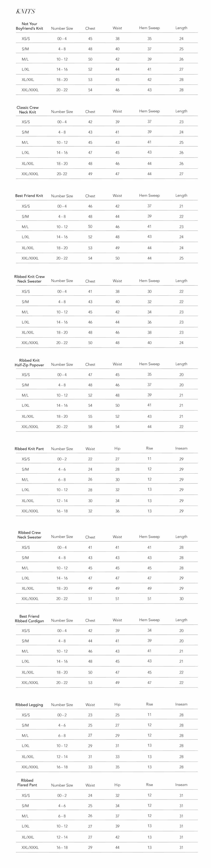Select the Not Your Boyfriend's Knit table title

click(29, 26)
